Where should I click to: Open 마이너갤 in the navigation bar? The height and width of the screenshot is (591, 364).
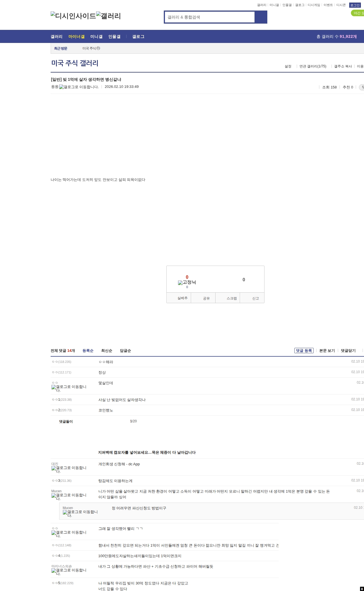(76, 37)
